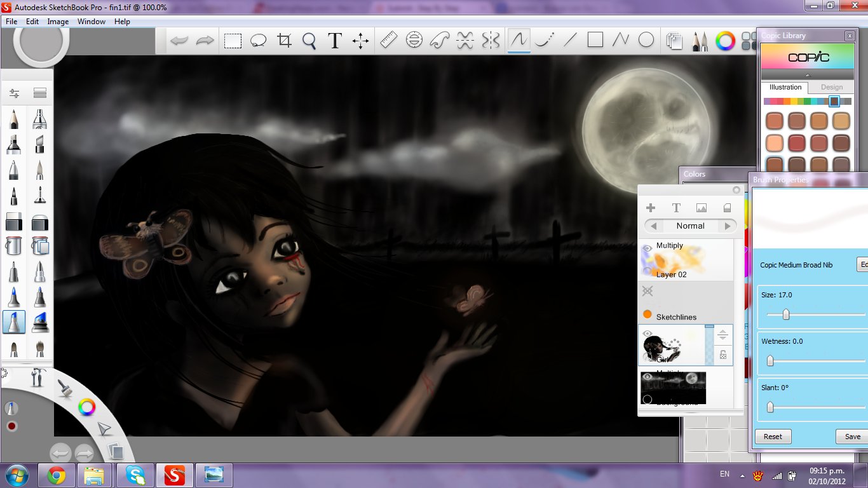Choose the Polyline draw tool

tap(620, 41)
